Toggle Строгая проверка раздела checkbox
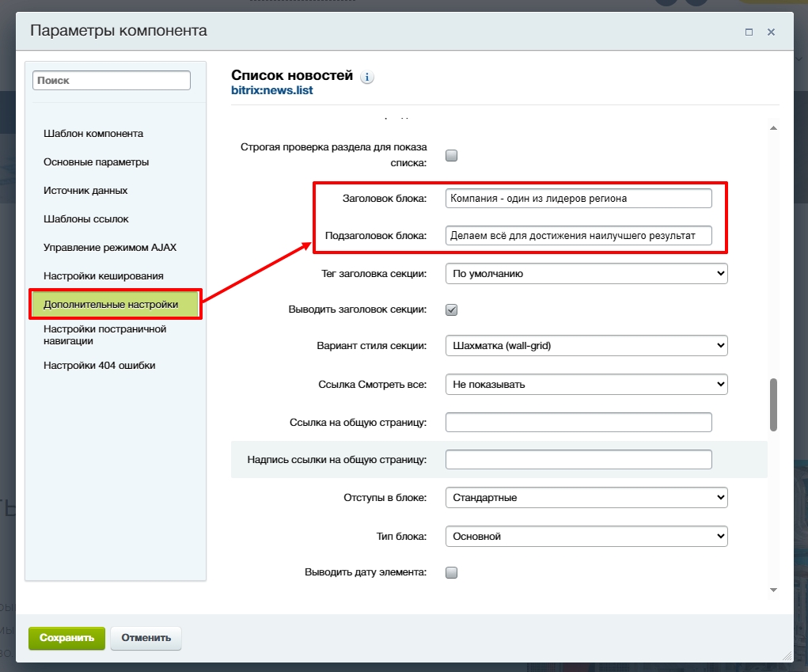Viewport: 808px width, 672px height. coord(452,155)
